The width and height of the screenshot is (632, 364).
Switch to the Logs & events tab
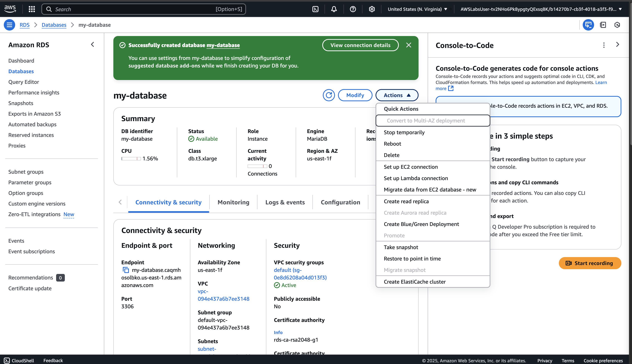[285, 202]
